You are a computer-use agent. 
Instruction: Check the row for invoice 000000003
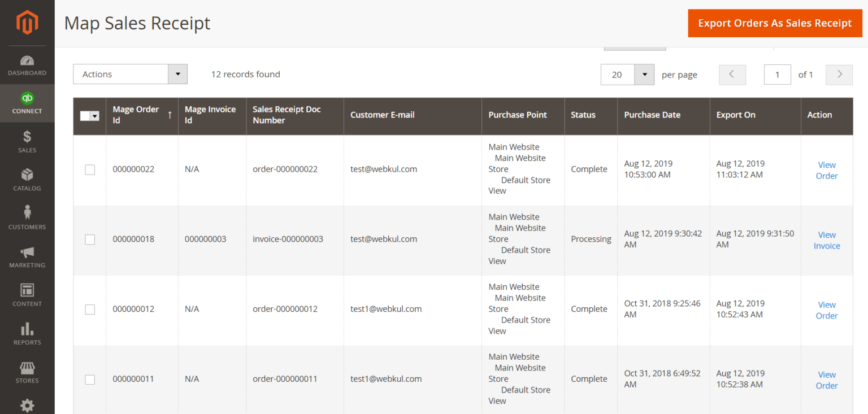[x=89, y=239]
